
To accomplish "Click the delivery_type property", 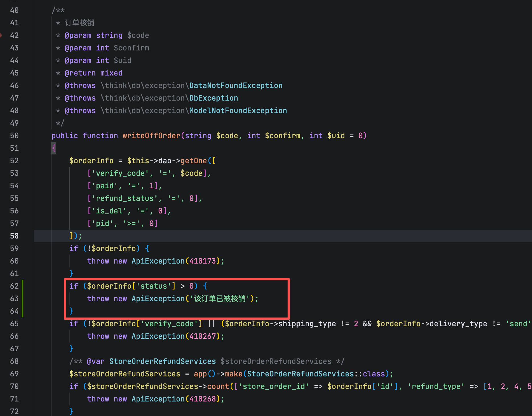I will click(x=458, y=324).
